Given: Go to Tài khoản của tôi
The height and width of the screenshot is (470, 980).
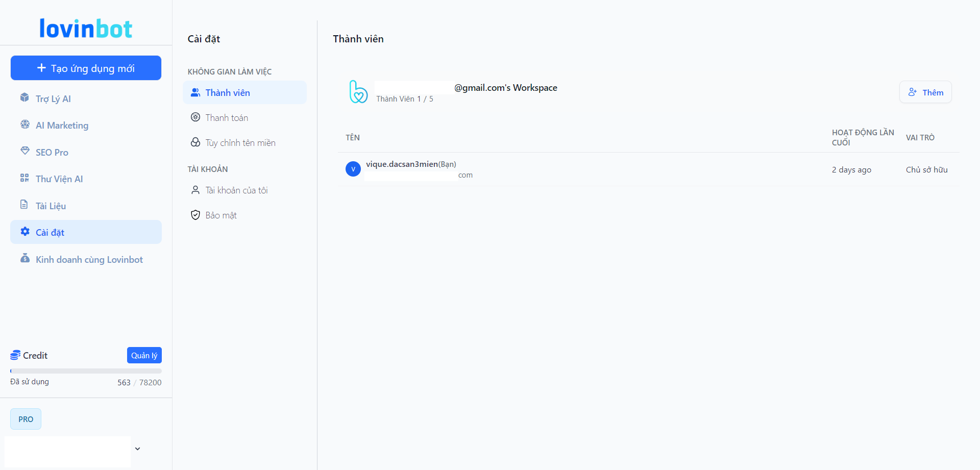Looking at the screenshot, I should tap(236, 190).
